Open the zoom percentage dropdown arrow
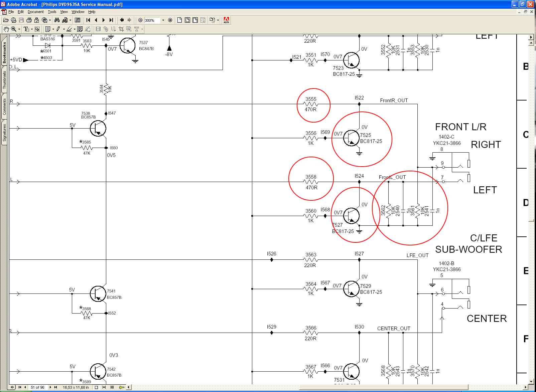Screen dimensions: 536x392 tap(163, 20)
